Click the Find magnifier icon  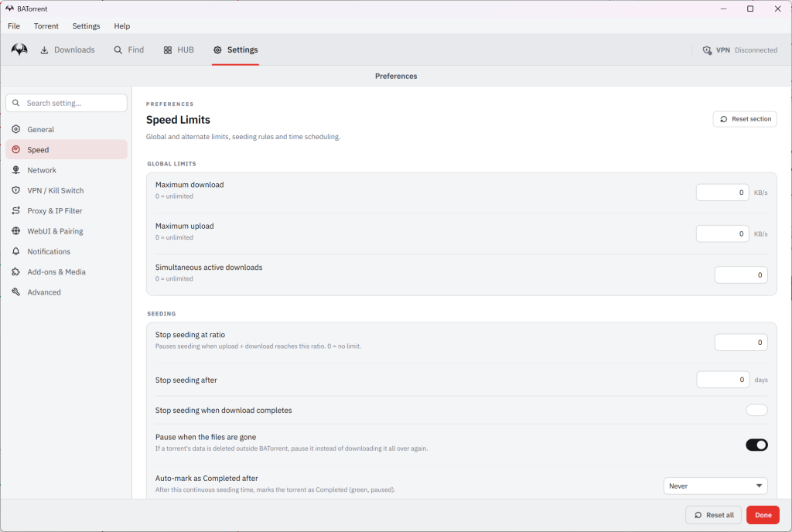click(x=118, y=50)
